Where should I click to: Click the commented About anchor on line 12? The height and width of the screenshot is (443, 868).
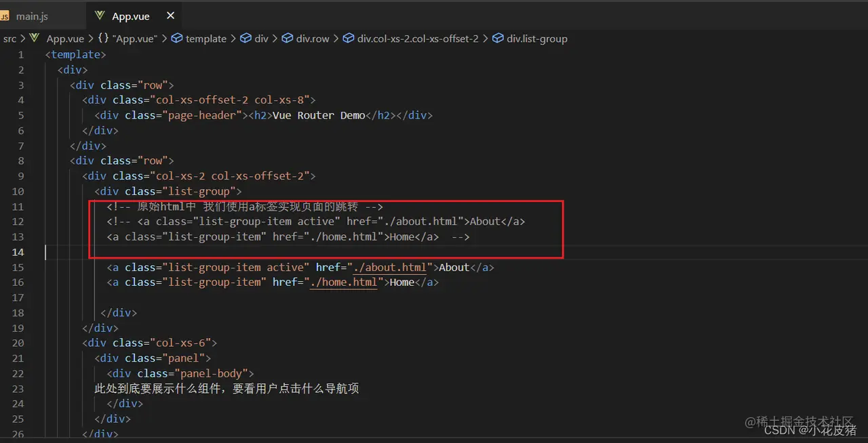[x=331, y=221]
